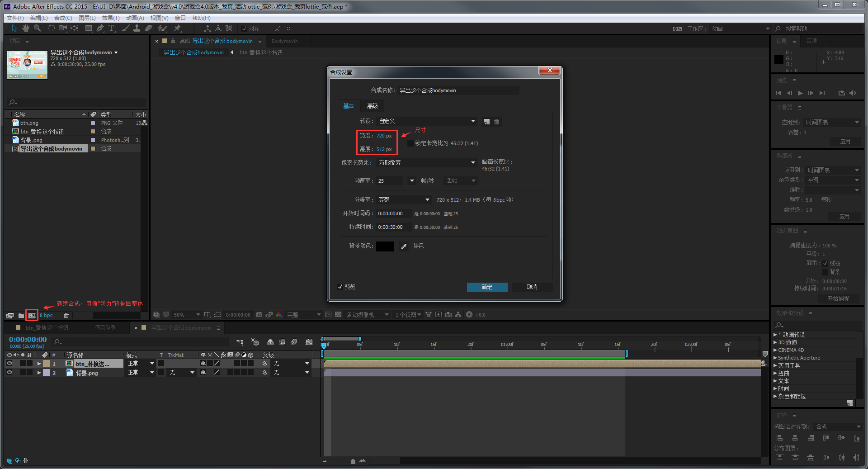Switch to the 高级 tab in dialog
Viewport: 868px width, 469px height.
point(373,106)
